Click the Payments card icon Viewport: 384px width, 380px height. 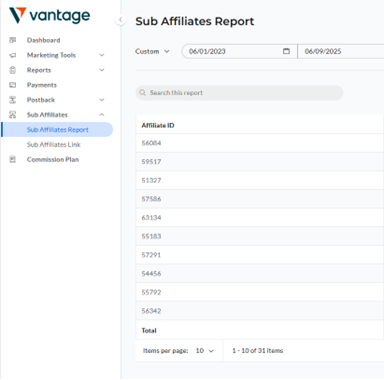(x=13, y=85)
